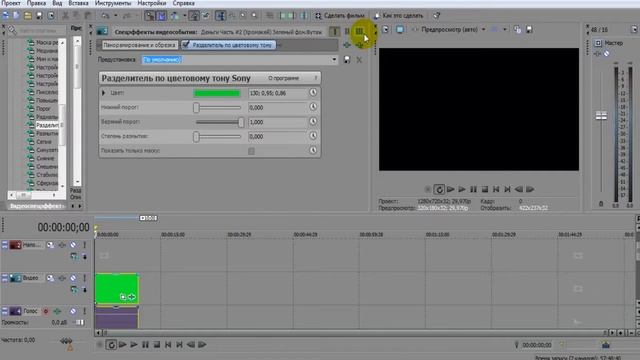Open the undo history dropdown arrow
Image resolution: width=640 pixels, height=360 pixels.
pyautogui.click(x=116, y=16)
